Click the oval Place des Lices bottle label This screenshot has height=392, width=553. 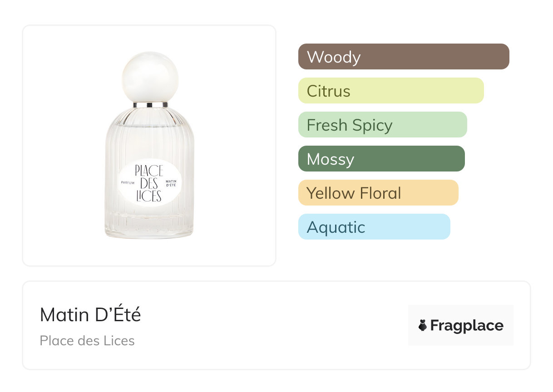click(149, 183)
